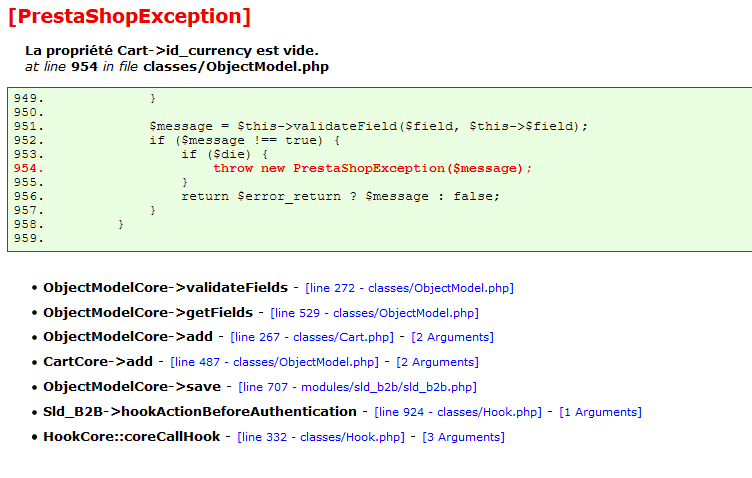Expand 3 Arguments for HookCore::coreCallHook
This screenshot has height=478, width=752.
[463, 437]
